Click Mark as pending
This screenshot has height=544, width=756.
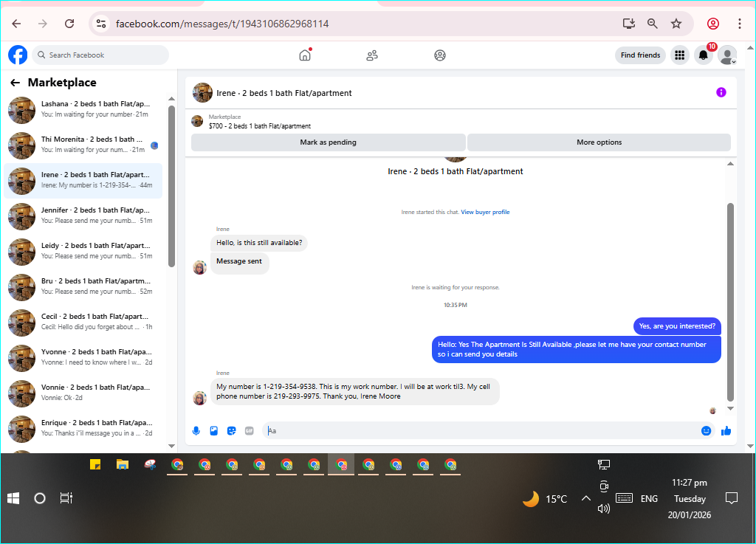(329, 142)
